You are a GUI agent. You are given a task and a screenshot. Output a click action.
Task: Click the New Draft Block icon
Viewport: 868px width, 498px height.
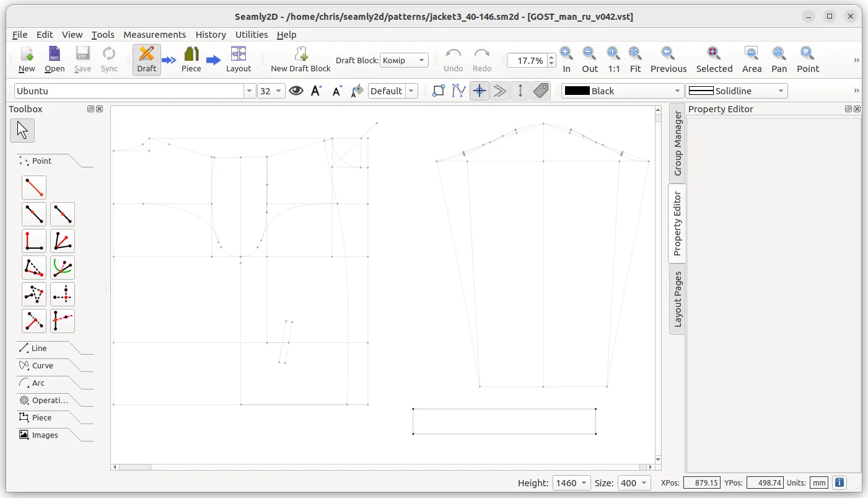click(300, 60)
